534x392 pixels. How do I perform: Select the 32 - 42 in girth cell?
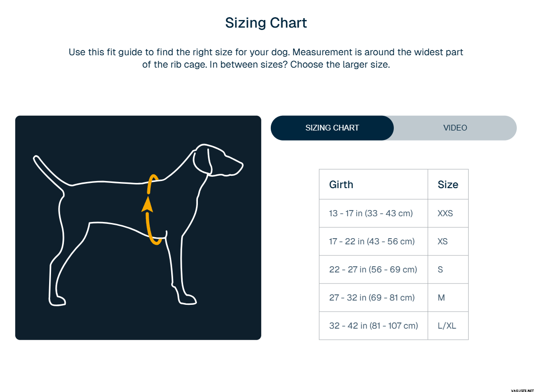373,325
